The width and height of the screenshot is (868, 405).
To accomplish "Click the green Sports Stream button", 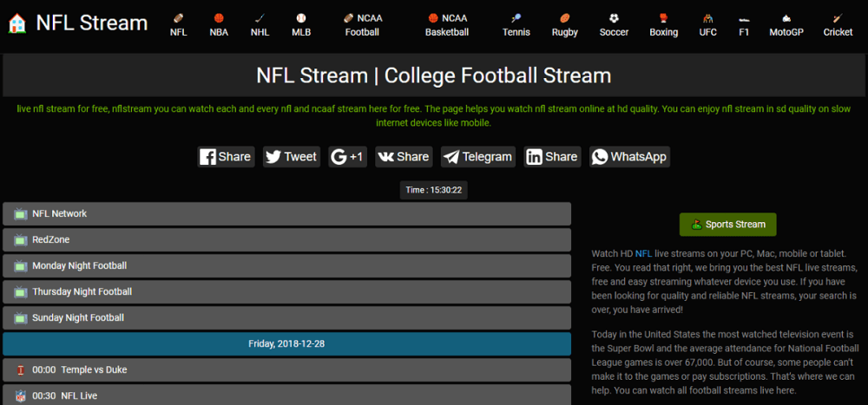I will pyautogui.click(x=727, y=225).
